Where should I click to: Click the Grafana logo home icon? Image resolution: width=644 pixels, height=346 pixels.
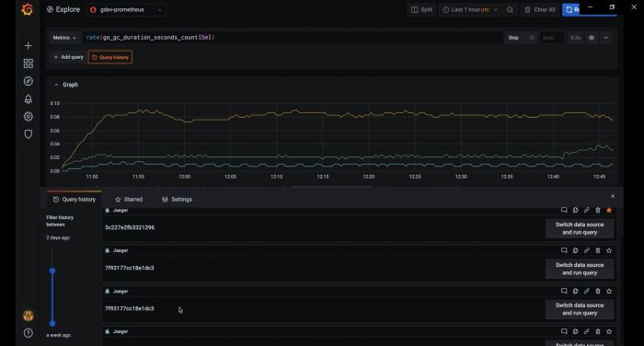28,9
